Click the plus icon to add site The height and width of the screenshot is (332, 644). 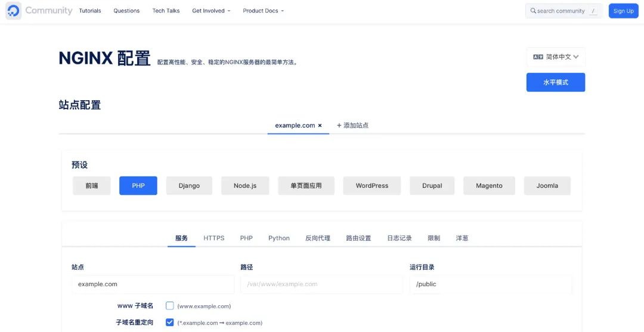click(339, 126)
